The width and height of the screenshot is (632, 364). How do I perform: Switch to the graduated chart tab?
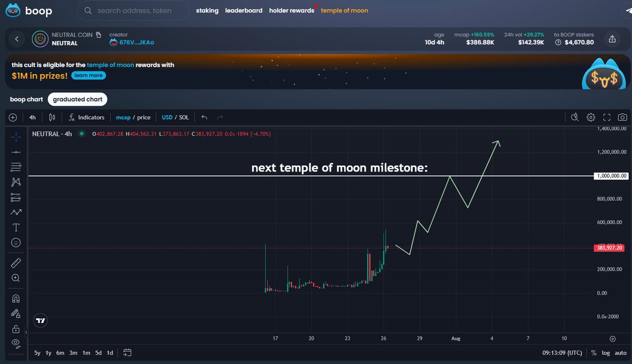coord(77,99)
